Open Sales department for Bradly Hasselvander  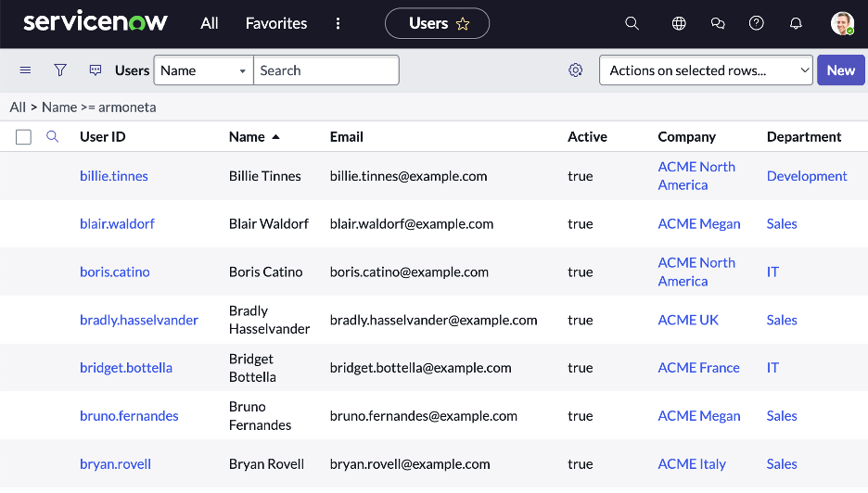click(x=782, y=320)
